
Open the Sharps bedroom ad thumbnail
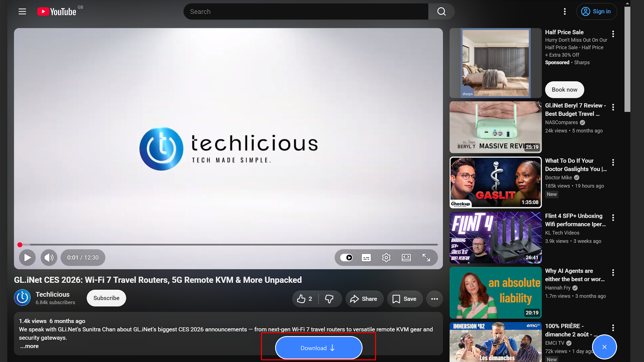point(495,63)
